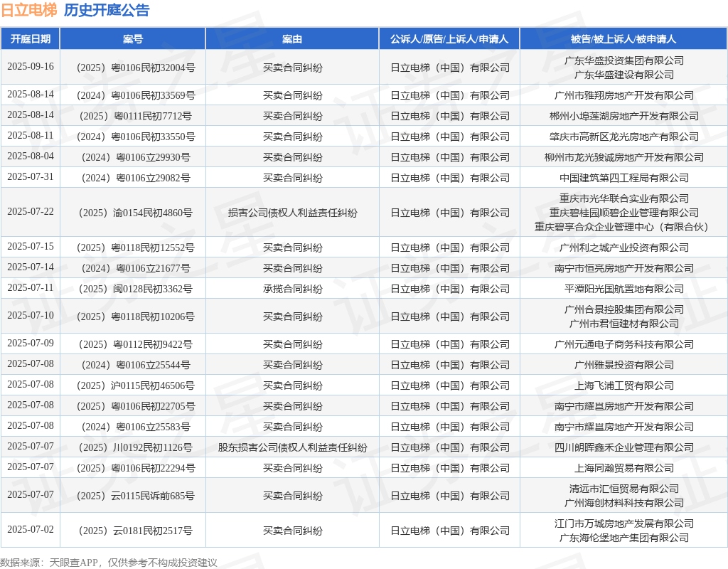Click defendant 中国建筑第四工程局有限公司

point(624,178)
